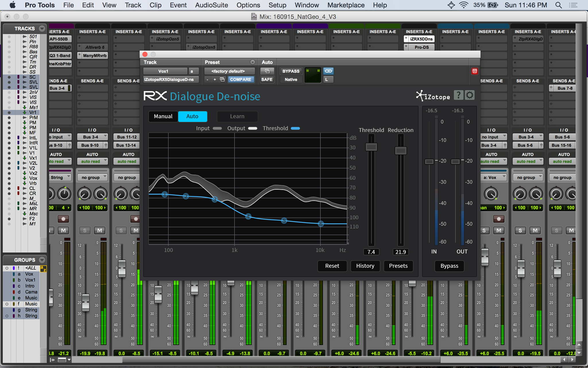Viewport: 588px width, 368px height.
Task: Toggle show/hide dot for track Pin
Action: point(9,42)
